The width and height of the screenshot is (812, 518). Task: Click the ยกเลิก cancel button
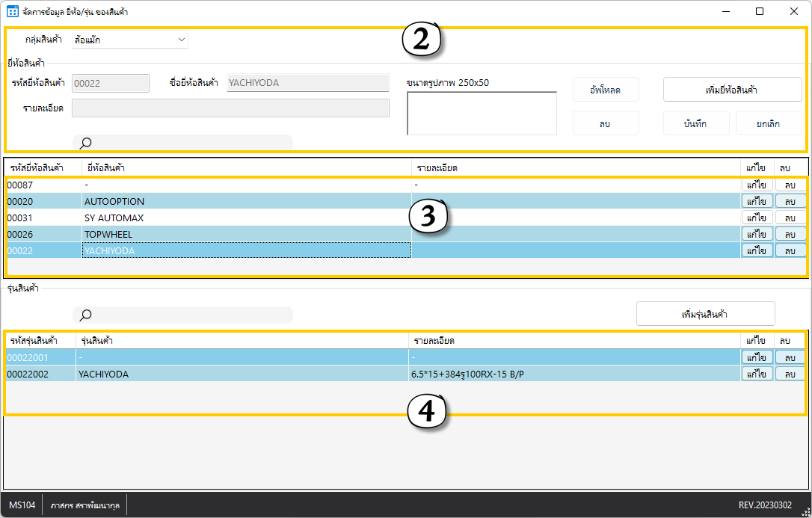click(768, 123)
